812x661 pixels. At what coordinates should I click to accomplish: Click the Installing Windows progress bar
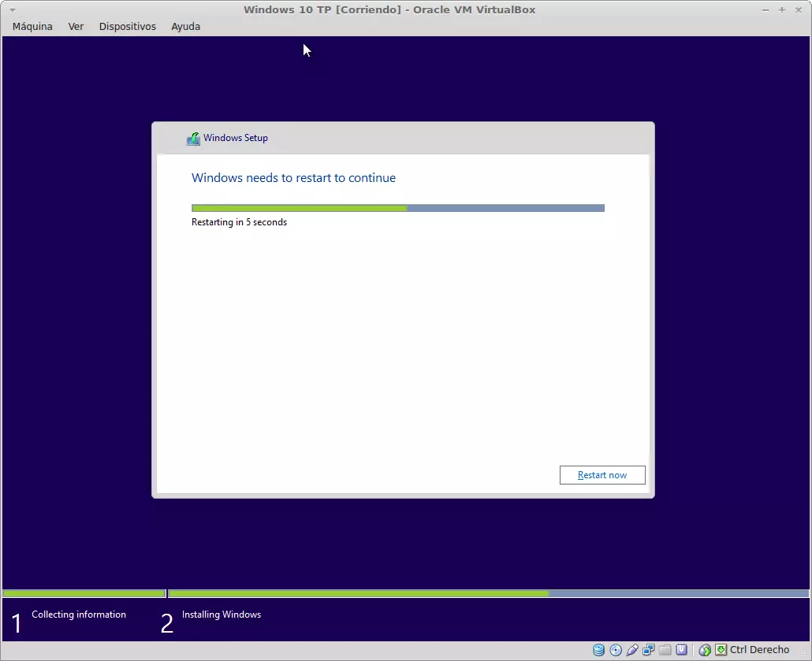[488, 593]
